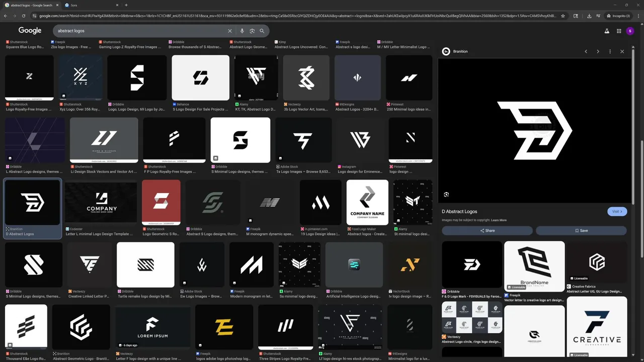The width and height of the screenshot is (644, 362).
Task: Open the 'COMPANY NAME' Food Logo Maker thumbnail
Action: tap(367, 202)
